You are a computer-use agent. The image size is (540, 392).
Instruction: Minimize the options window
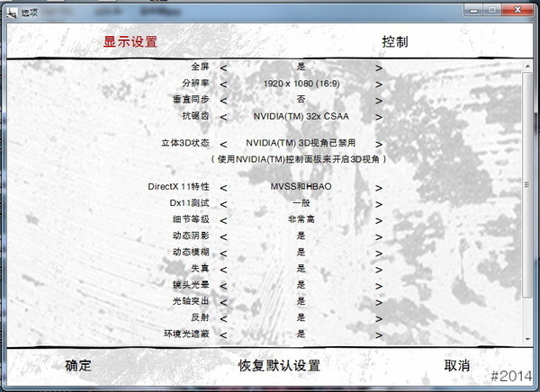point(474,10)
